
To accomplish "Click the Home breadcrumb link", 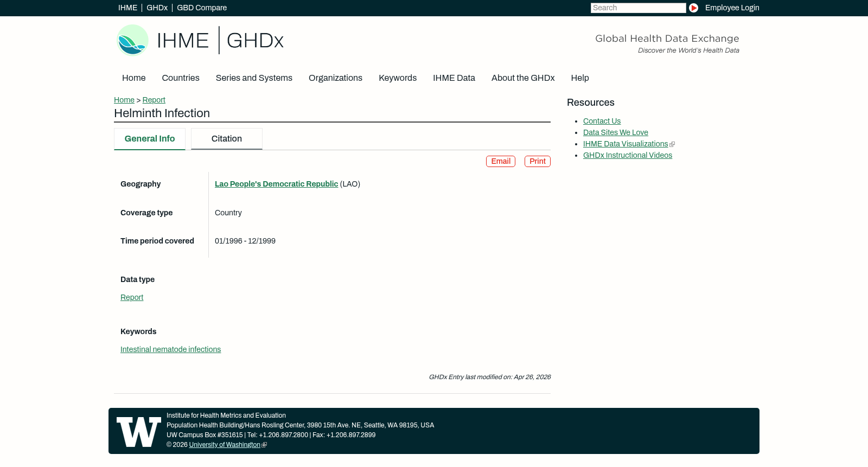I will (124, 100).
